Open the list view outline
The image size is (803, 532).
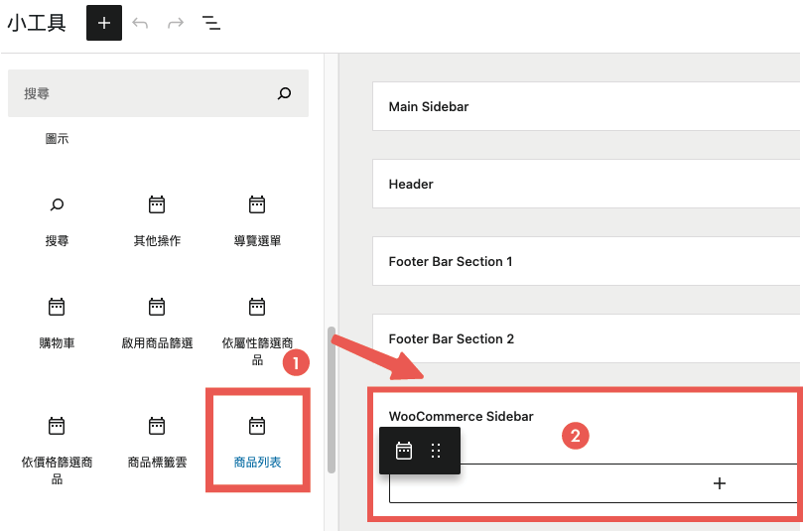(x=211, y=23)
